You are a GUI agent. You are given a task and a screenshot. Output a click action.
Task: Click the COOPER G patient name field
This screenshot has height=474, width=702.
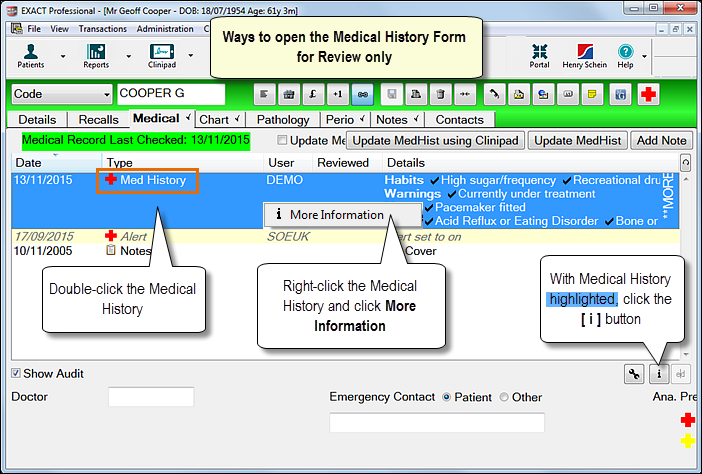(171, 94)
